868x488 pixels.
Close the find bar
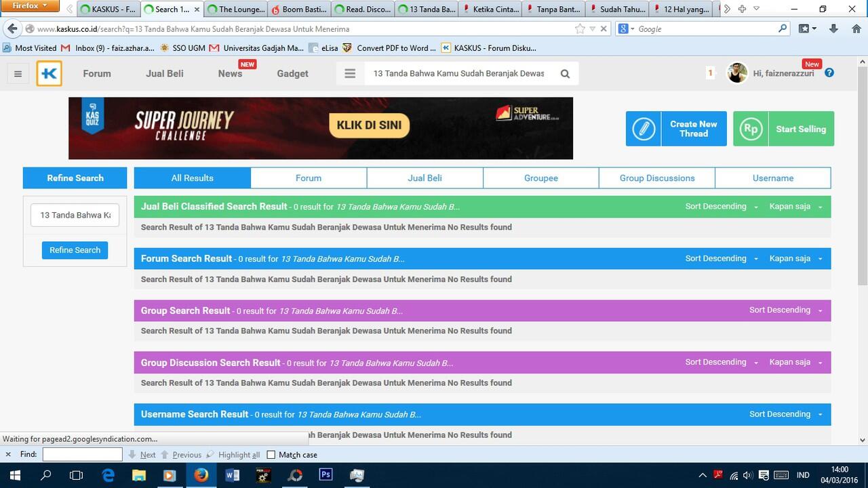(x=8, y=455)
